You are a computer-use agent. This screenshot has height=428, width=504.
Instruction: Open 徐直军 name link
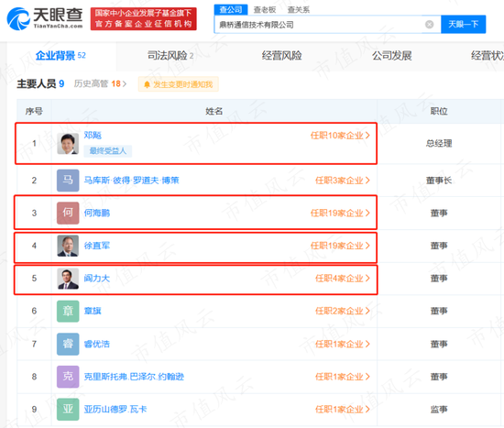[x=97, y=246]
